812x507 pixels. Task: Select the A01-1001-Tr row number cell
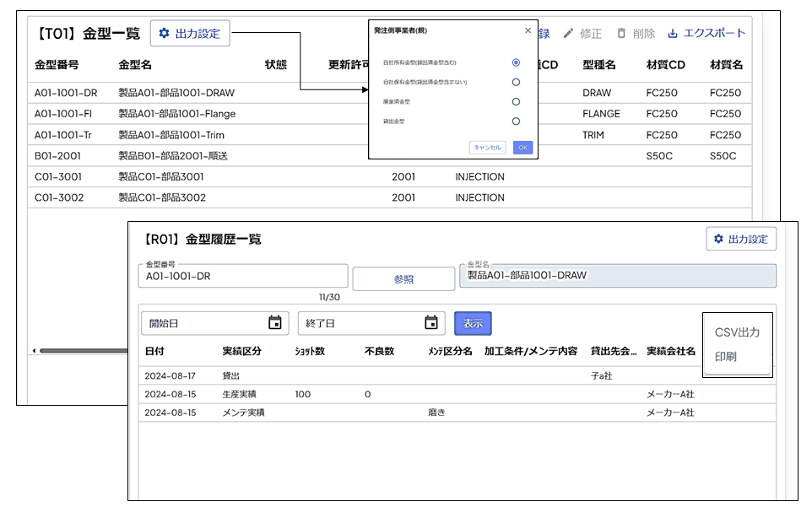[x=62, y=135]
